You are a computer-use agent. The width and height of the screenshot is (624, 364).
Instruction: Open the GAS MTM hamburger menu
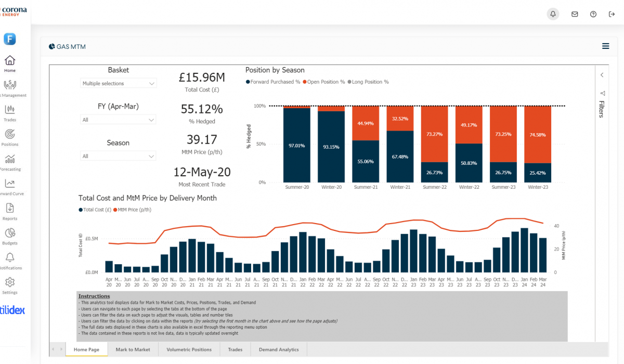point(605,46)
